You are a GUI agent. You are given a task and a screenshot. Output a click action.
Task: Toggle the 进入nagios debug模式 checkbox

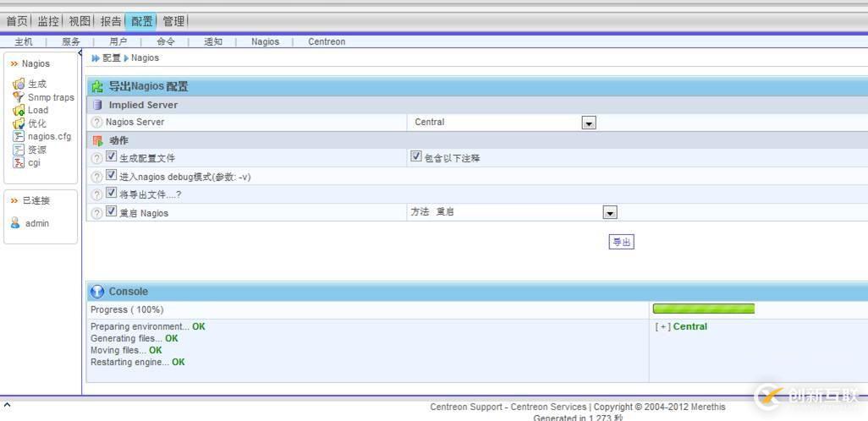pyautogui.click(x=112, y=175)
